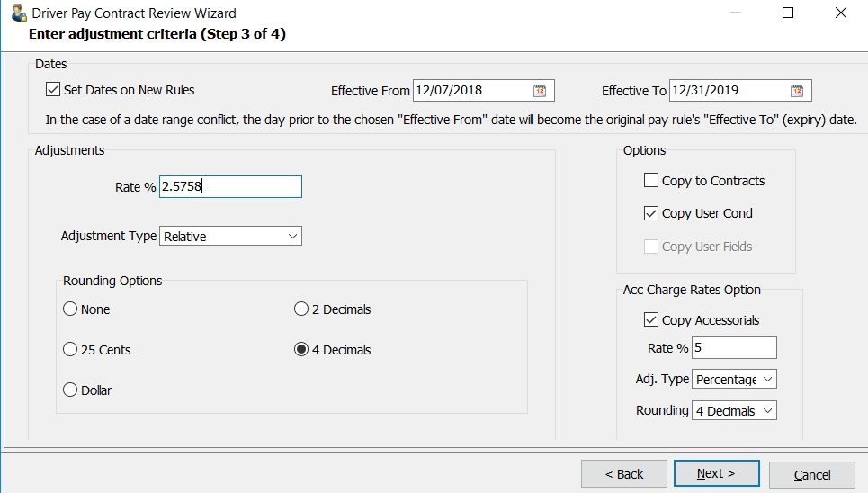Viewport: 868px width, 493px height.
Task: Select the 4 Decimals radio button
Action: click(301, 350)
